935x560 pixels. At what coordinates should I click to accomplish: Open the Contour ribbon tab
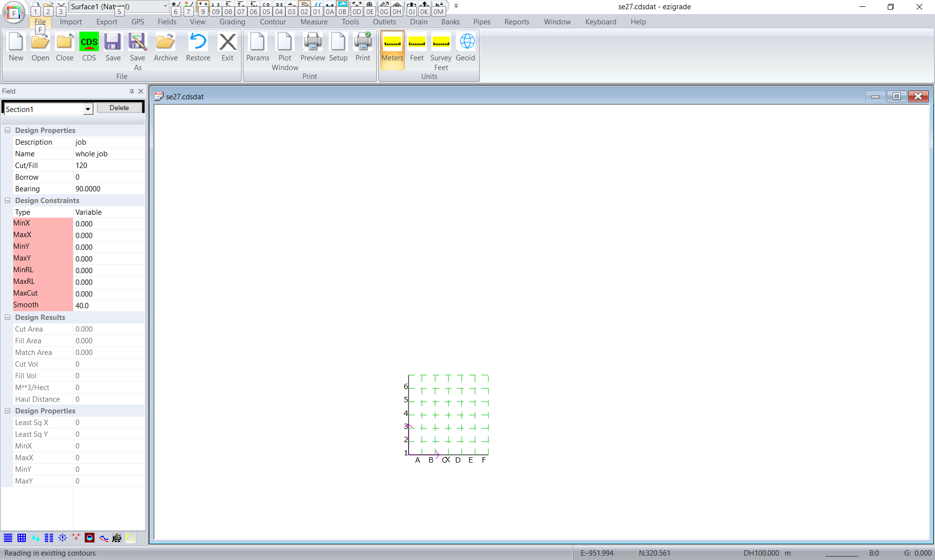click(273, 22)
